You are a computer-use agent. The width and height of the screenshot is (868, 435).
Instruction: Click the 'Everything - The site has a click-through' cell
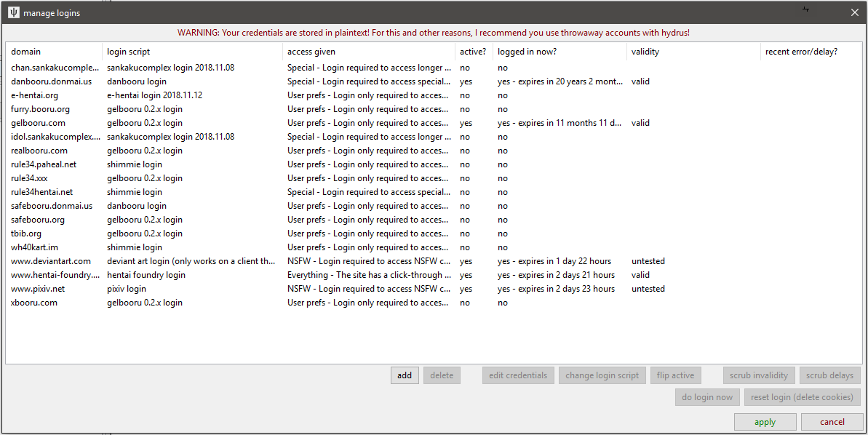pyautogui.click(x=369, y=275)
